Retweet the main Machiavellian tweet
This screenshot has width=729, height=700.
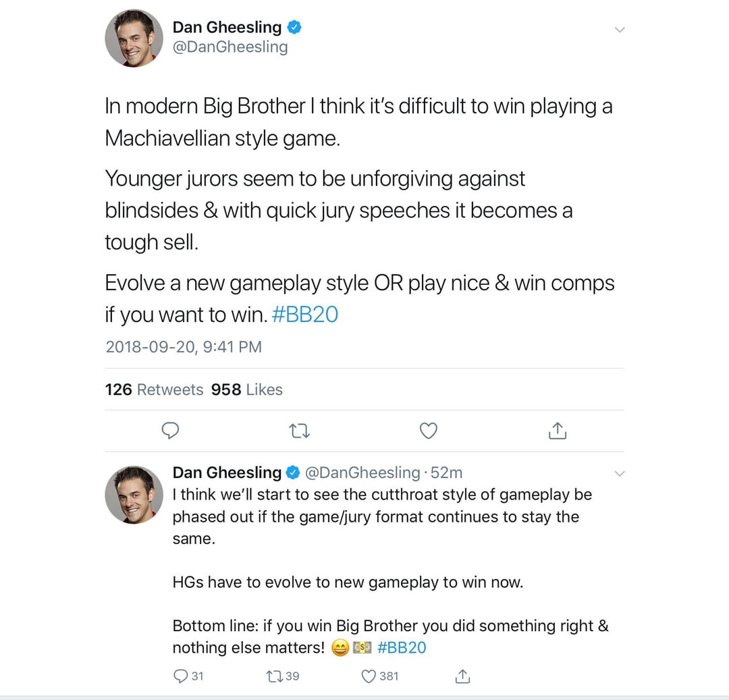tap(300, 431)
